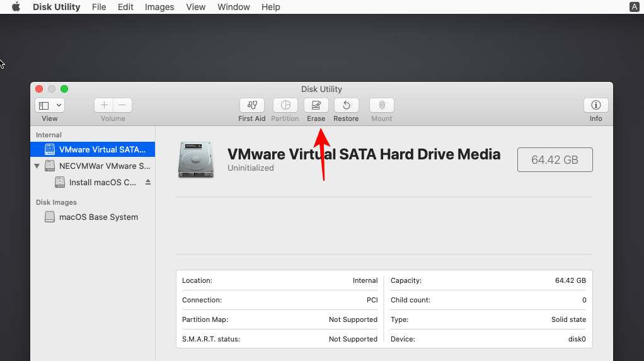Open the Info panel icon
644x361 pixels.
click(595, 105)
